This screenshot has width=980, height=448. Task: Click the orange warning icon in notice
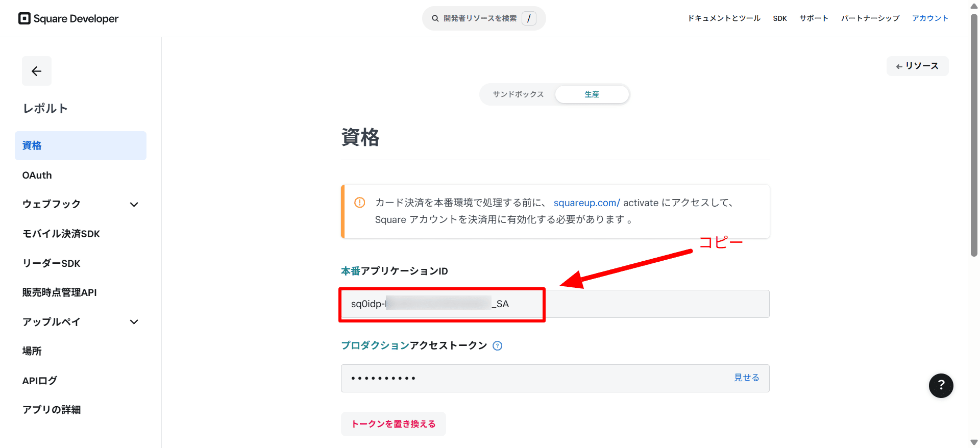[x=360, y=203]
